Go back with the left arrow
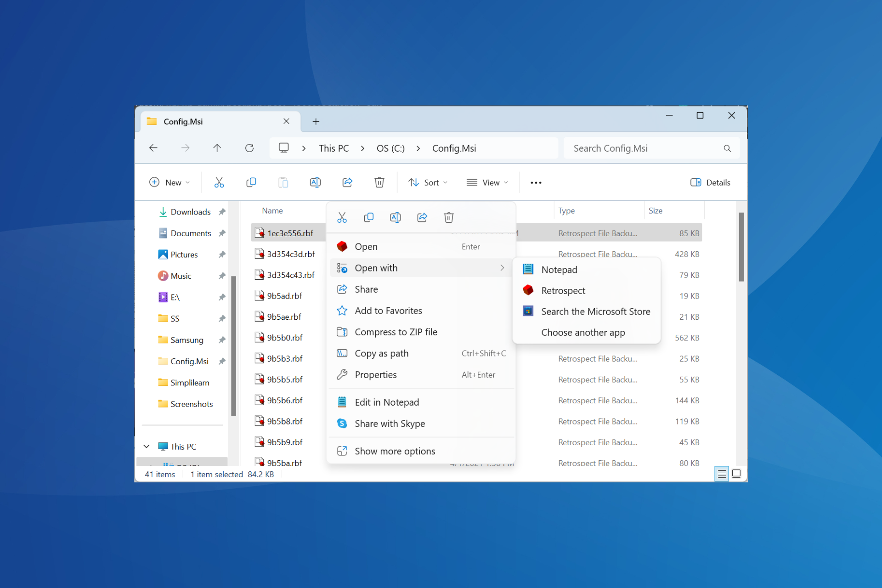 [153, 148]
